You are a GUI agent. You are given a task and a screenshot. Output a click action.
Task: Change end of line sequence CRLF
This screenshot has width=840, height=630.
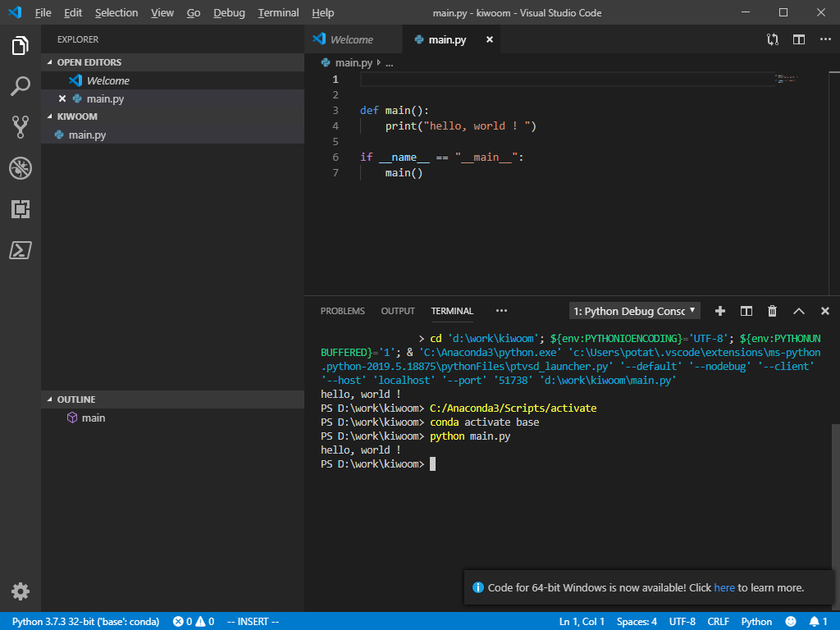click(718, 622)
